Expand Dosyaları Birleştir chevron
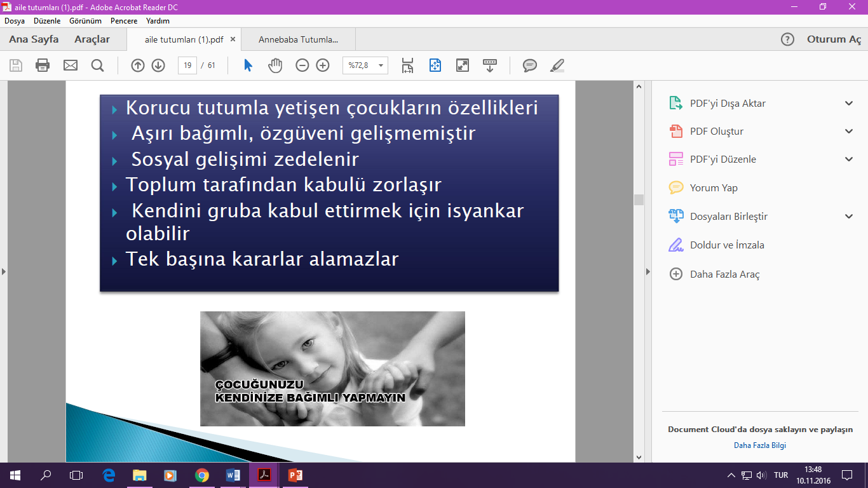This screenshot has width=868, height=488. [849, 216]
